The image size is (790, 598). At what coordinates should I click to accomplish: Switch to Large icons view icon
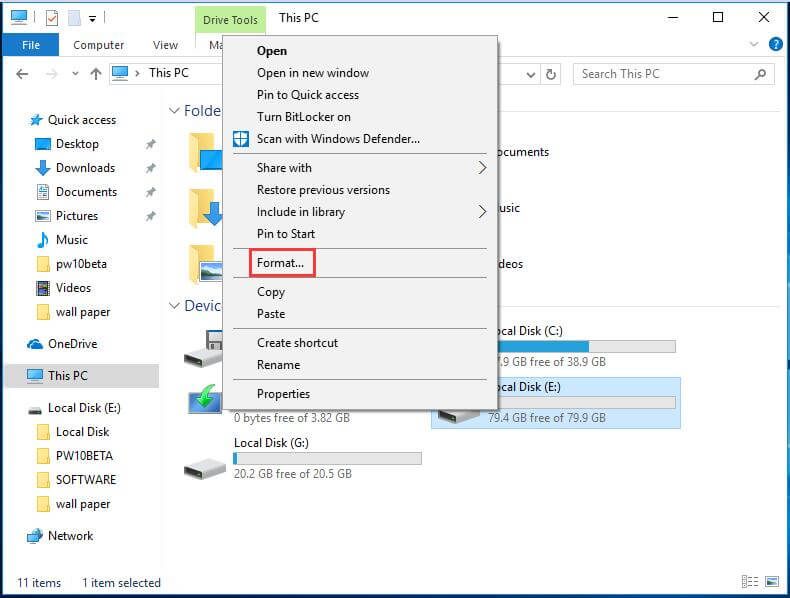[x=772, y=582]
